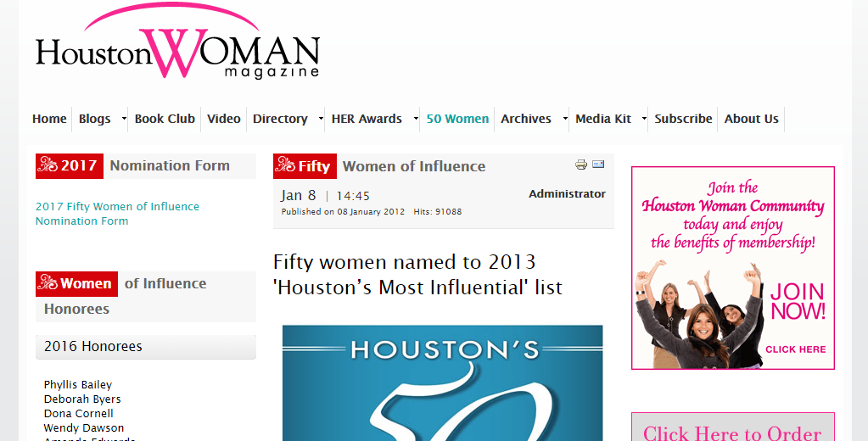The height and width of the screenshot is (441, 868).
Task: Click the JOIN NOW! text in banner
Action: (x=798, y=302)
